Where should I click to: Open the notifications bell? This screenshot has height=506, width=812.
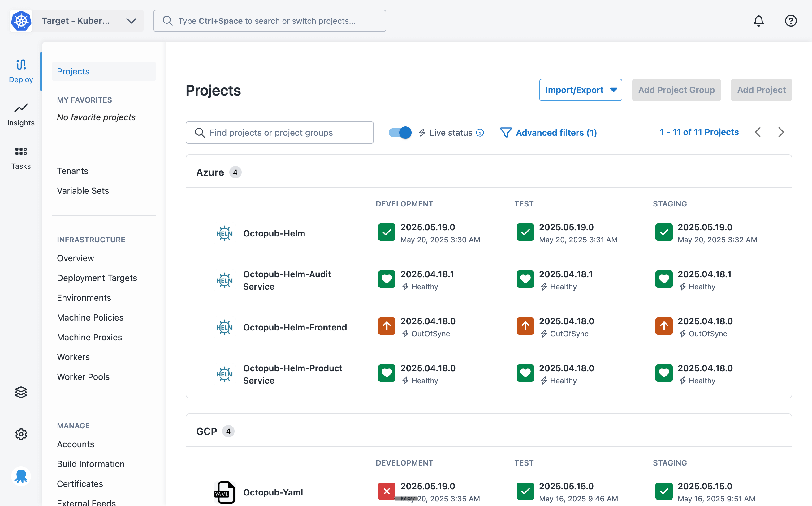(759, 21)
